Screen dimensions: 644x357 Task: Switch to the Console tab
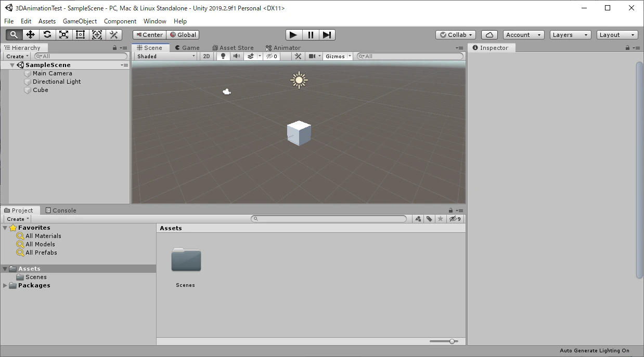click(61, 210)
